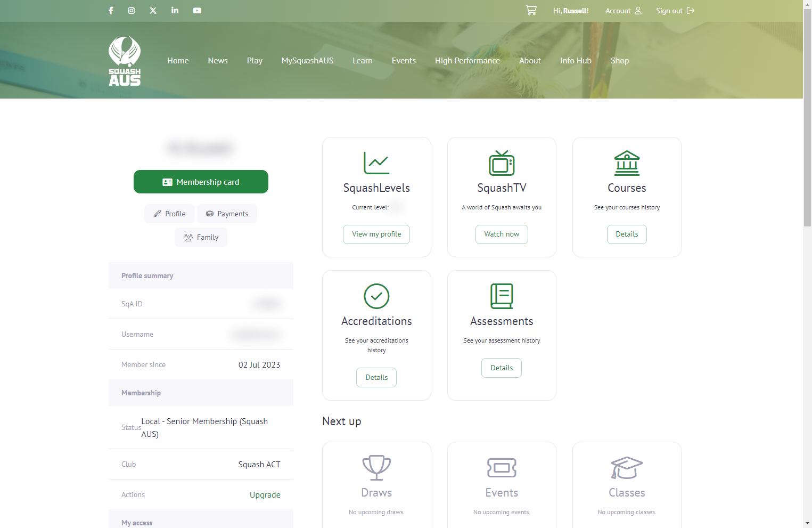Click View my profile button
This screenshot has width=812, height=528.
(x=376, y=234)
